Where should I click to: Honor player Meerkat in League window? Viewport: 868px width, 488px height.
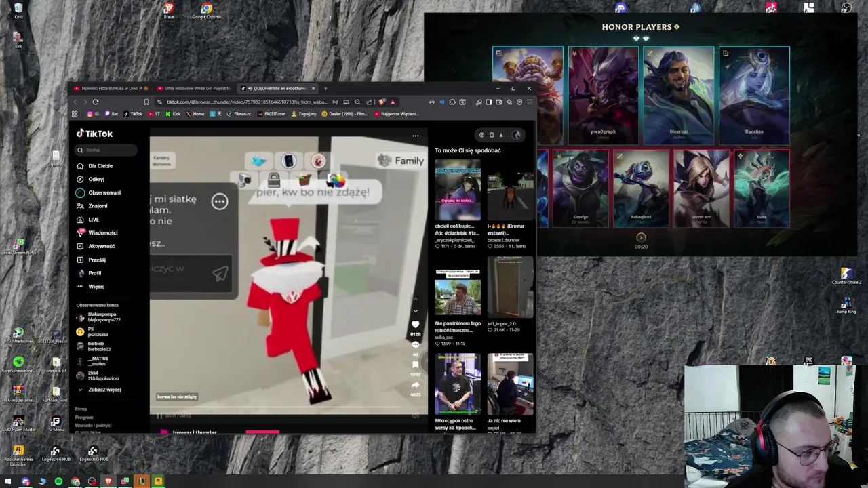tap(678, 96)
